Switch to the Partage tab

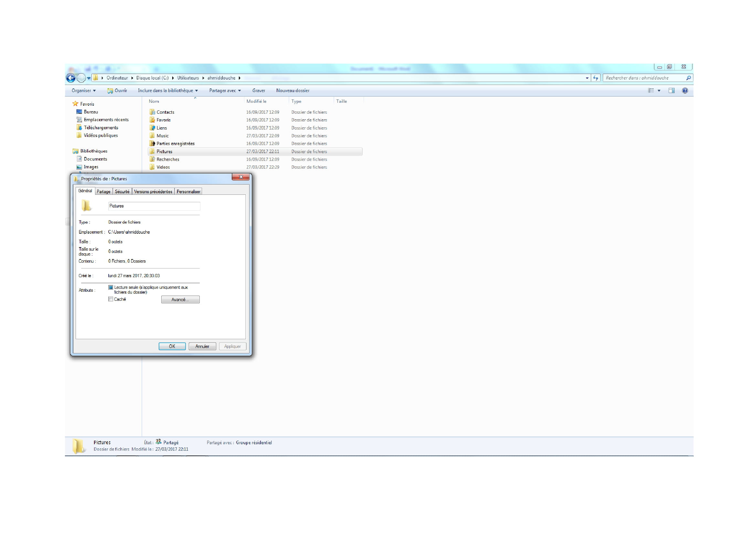coord(104,192)
